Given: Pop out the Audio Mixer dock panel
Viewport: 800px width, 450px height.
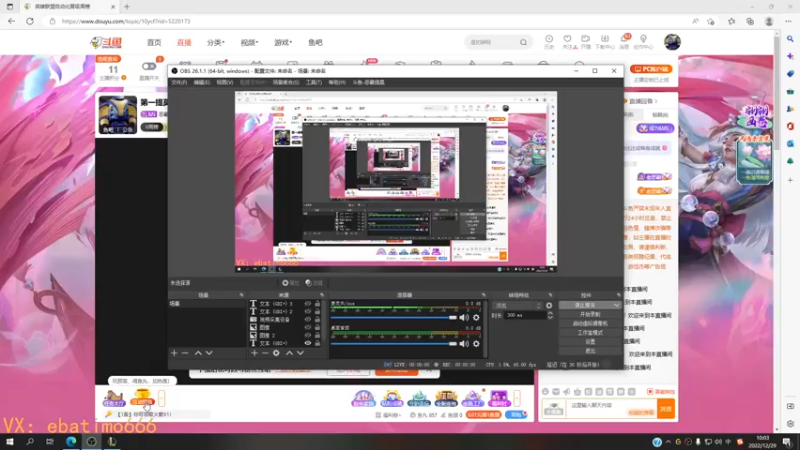Looking at the screenshot, I should (483, 295).
